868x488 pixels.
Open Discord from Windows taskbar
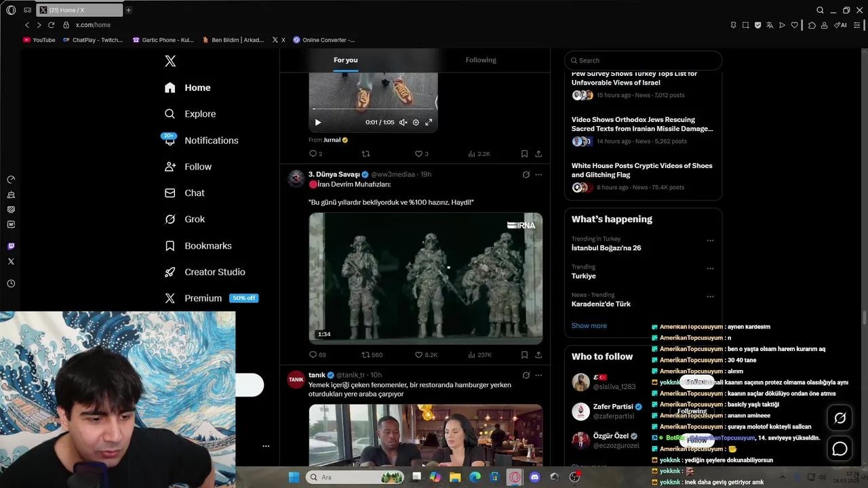534,477
